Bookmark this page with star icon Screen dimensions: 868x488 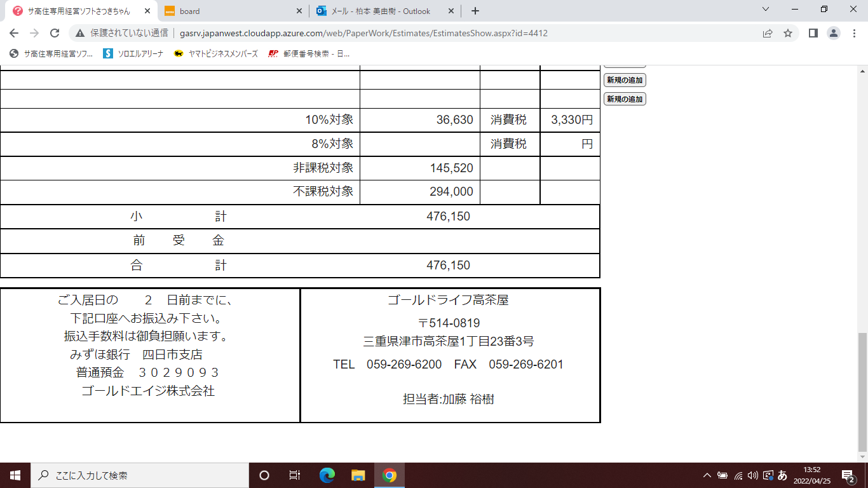click(x=788, y=33)
